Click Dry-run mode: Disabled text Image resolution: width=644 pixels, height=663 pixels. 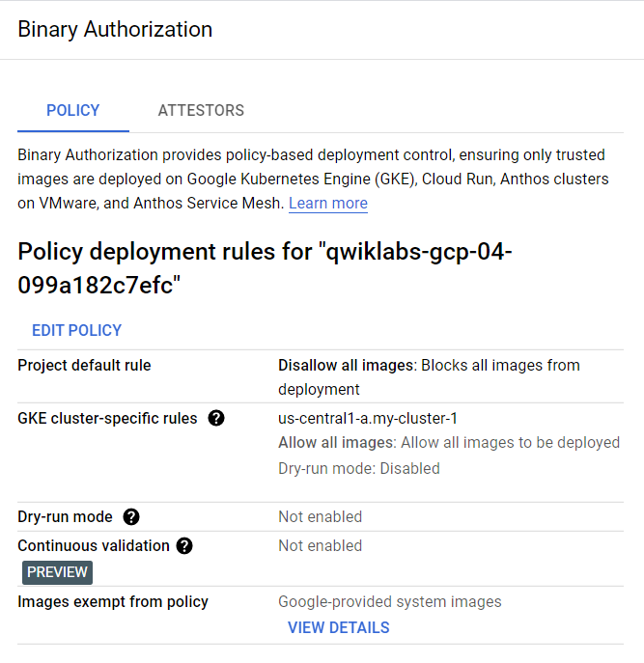359,468
